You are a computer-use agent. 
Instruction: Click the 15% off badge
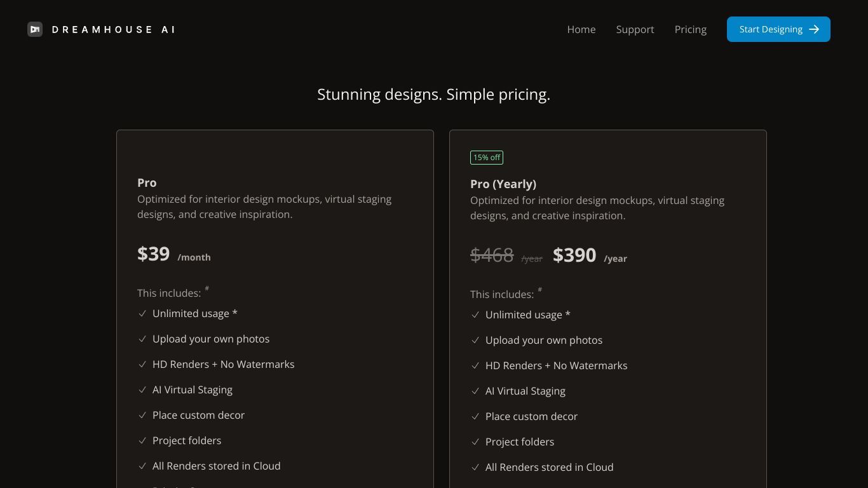[x=487, y=158]
